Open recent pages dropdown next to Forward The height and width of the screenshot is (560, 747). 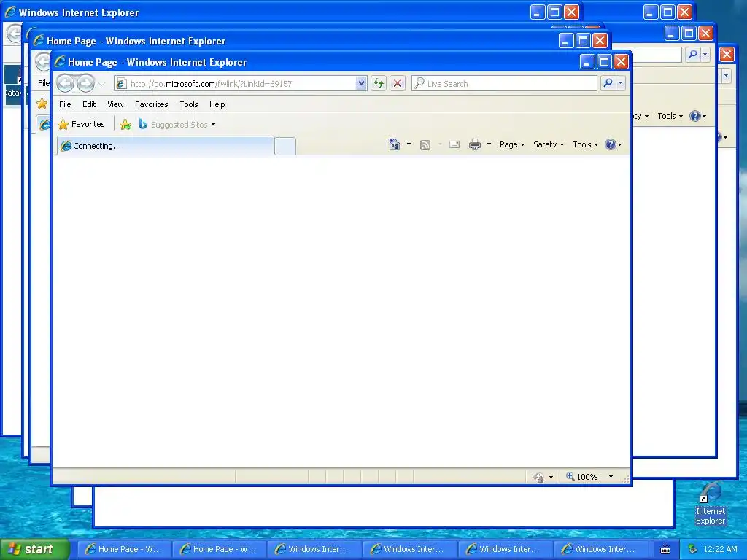pyautogui.click(x=102, y=84)
